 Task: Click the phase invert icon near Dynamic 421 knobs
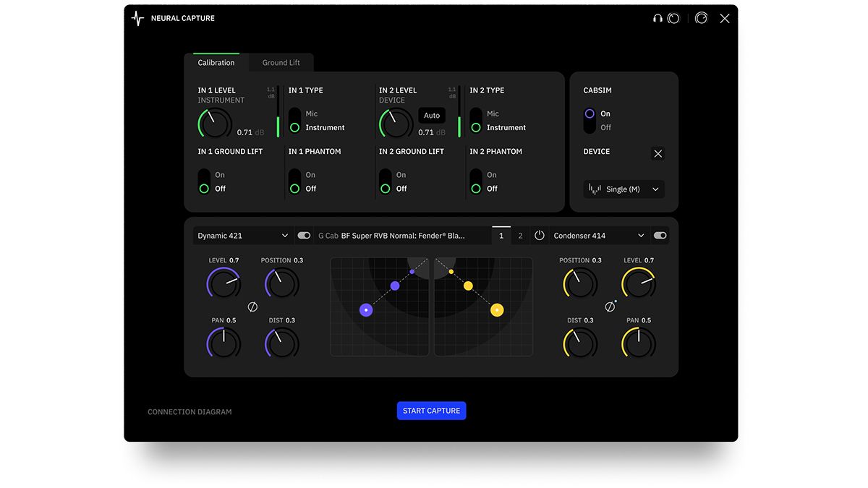click(x=252, y=307)
